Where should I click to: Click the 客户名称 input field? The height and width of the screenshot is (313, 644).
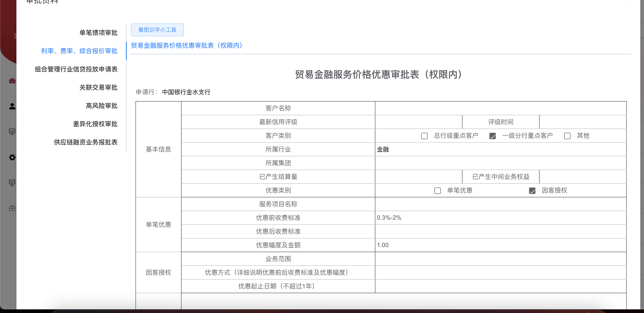501,108
